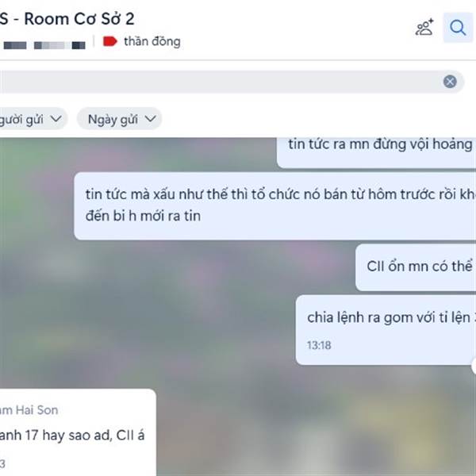Expand the 'Ngày gửi' date filter
Viewport: 476px width, 476px height.
click(x=119, y=119)
